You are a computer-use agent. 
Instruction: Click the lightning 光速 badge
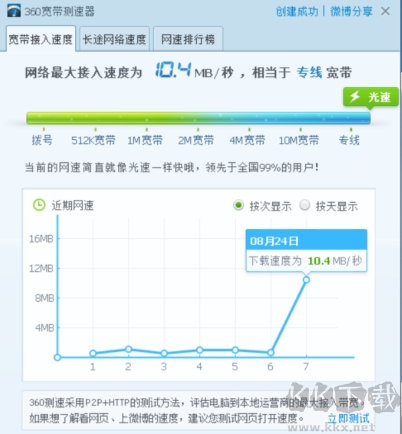(x=371, y=97)
